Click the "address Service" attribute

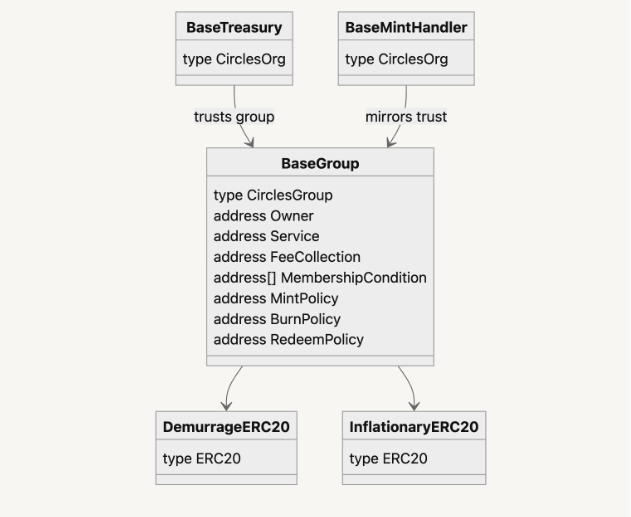pos(266,236)
